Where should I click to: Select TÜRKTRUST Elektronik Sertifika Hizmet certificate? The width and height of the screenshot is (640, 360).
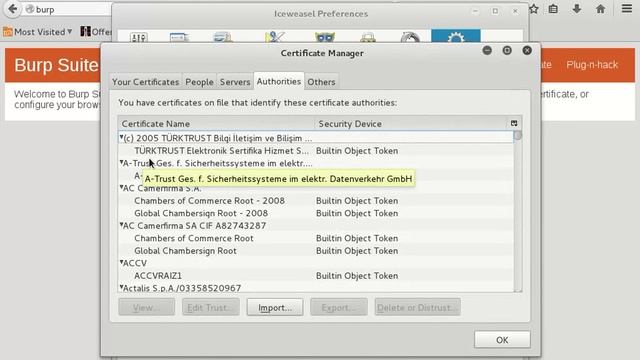[316, 151]
